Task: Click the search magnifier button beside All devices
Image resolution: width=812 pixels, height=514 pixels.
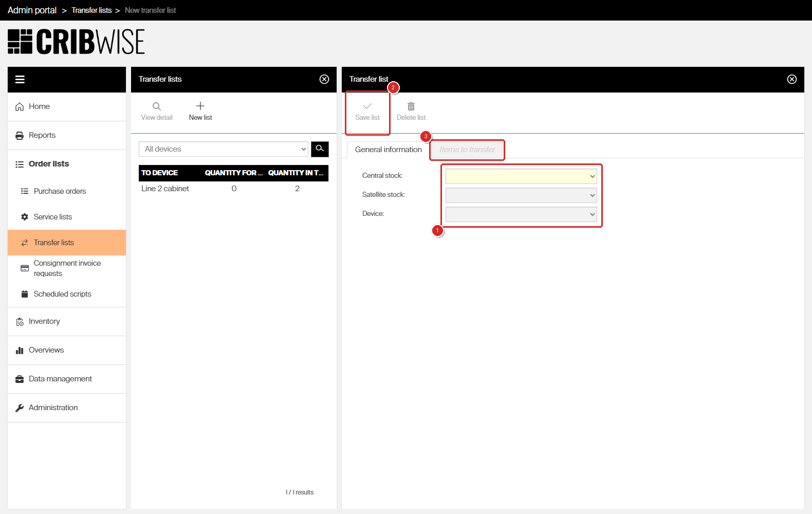Action: (320, 149)
